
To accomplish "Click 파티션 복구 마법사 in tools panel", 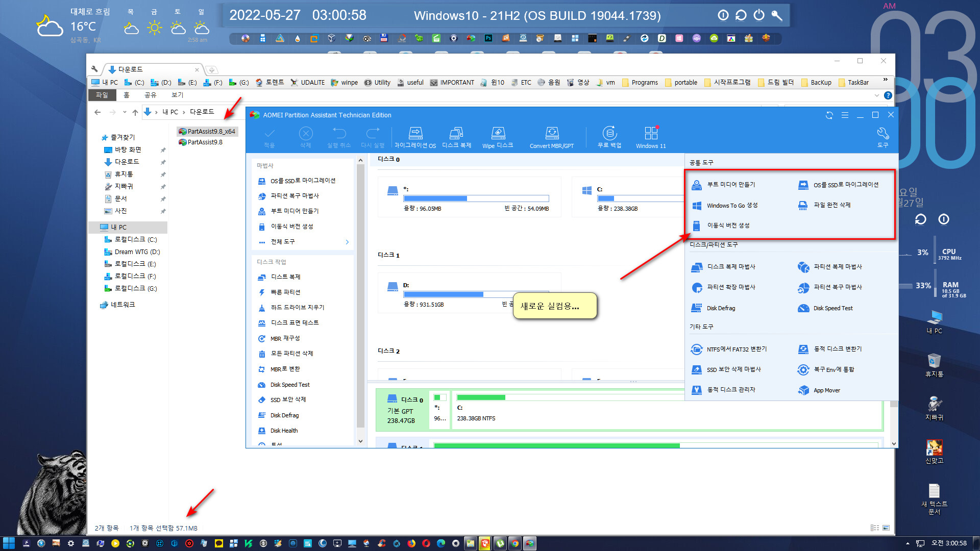I will click(830, 287).
